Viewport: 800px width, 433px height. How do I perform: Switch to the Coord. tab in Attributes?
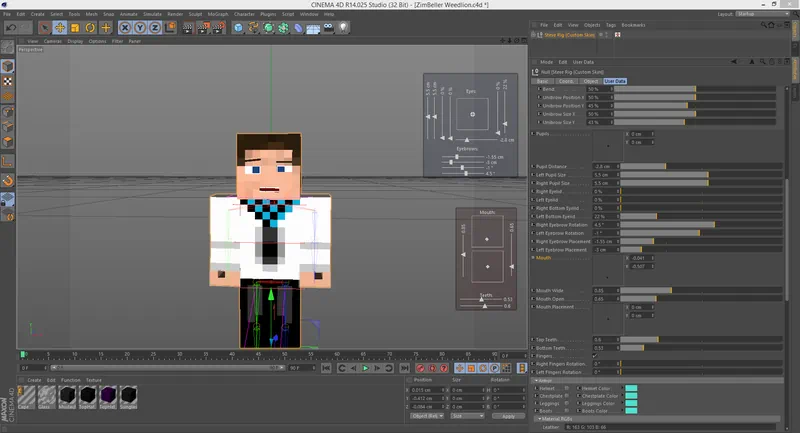coord(566,81)
